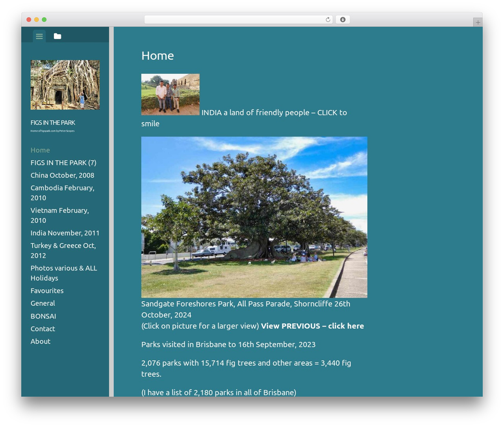
Task: Click Parks visited in Brisbane text
Action: tap(228, 344)
